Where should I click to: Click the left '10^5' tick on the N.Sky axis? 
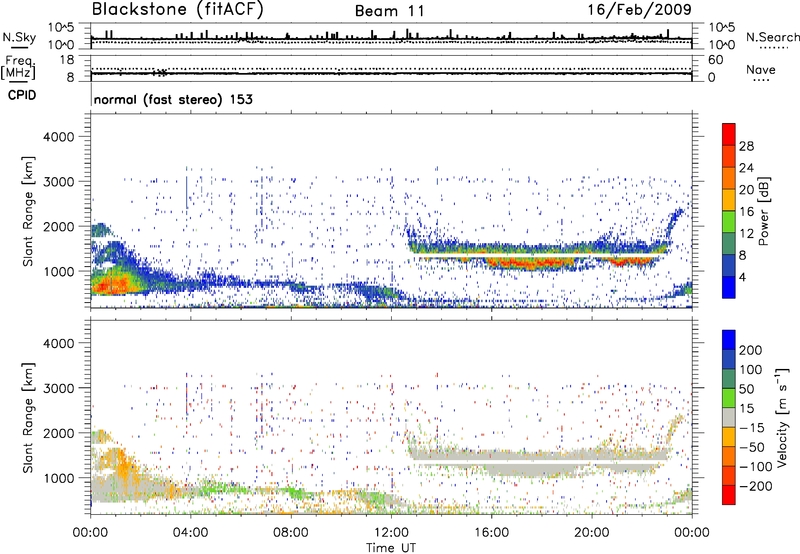[x=62, y=27]
